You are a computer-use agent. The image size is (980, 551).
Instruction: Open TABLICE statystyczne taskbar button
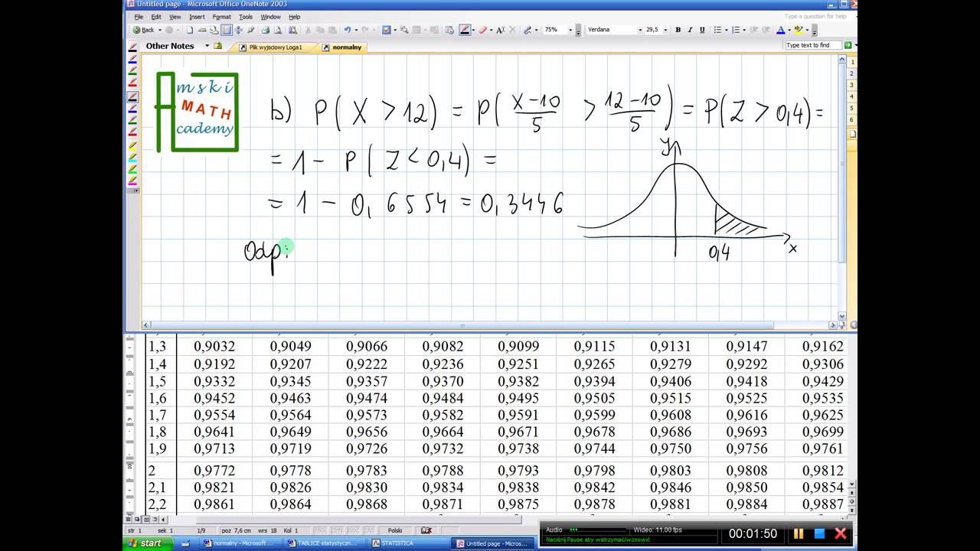pos(322,543)
